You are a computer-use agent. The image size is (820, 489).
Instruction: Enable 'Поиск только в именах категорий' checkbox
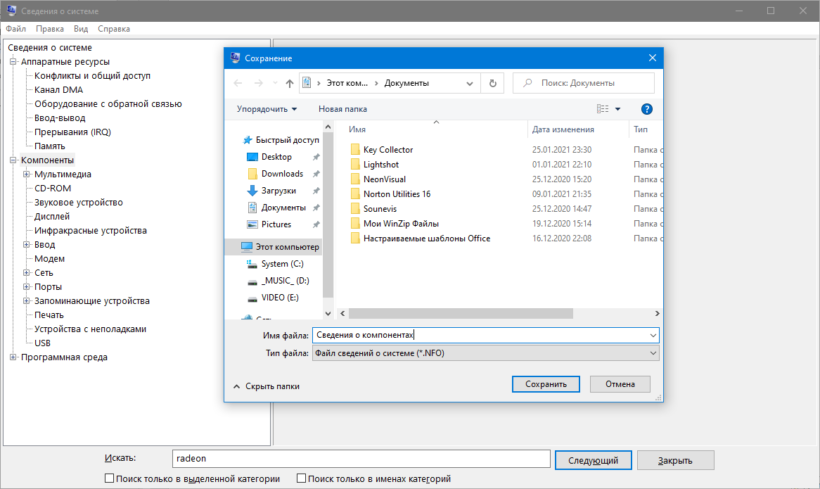[x=302, y=479]
